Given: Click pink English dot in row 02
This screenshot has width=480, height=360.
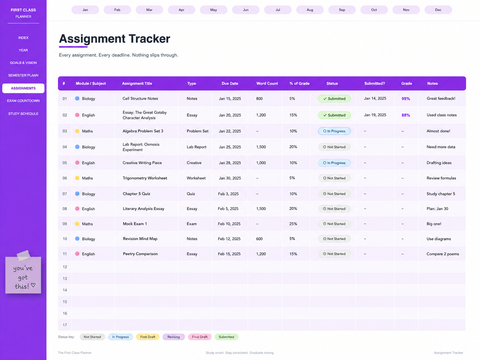Looking at the screenshot, I should tap(77, 115).
